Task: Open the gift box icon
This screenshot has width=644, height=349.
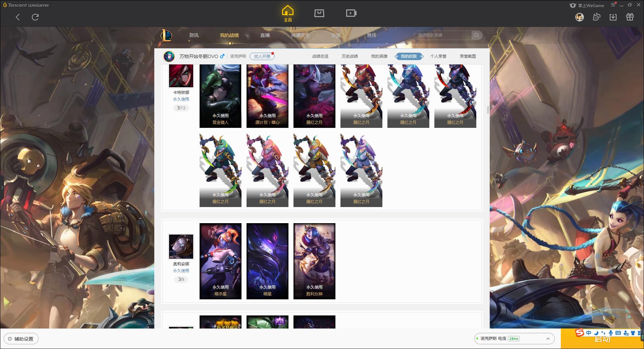Action: 630,17
